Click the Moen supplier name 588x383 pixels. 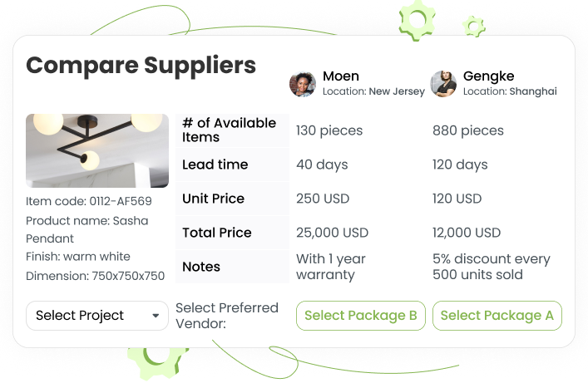[x=341, y=76]
